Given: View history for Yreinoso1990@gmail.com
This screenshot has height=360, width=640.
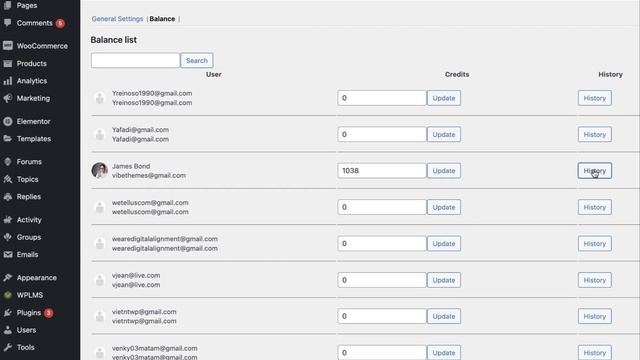Looking at the screenshot, I should tap(595, 98).
